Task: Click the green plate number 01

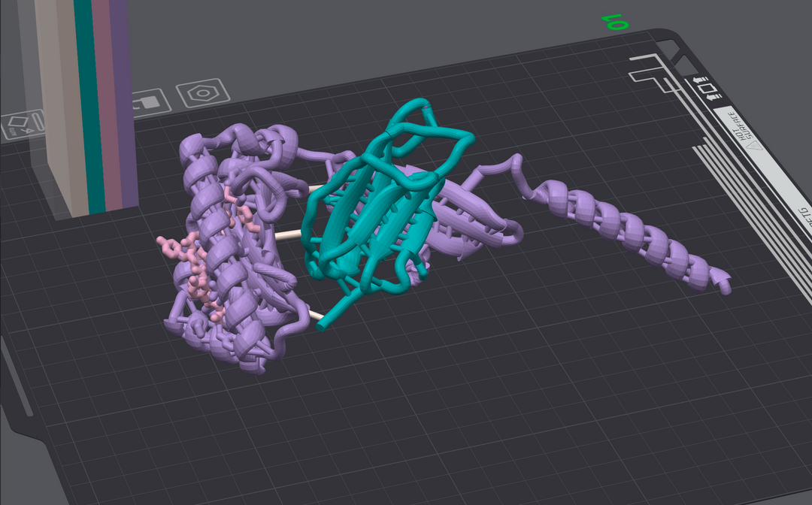Action: [x=617, y=23]
